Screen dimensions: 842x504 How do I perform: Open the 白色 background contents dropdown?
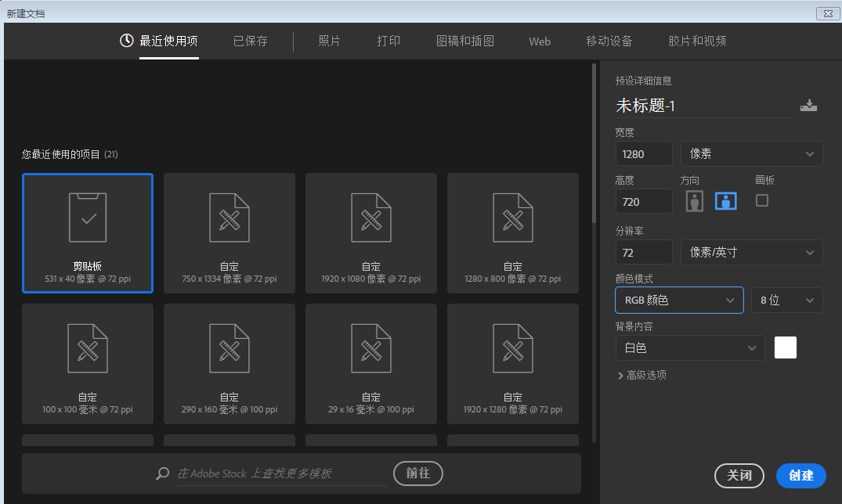pos(689,347)
